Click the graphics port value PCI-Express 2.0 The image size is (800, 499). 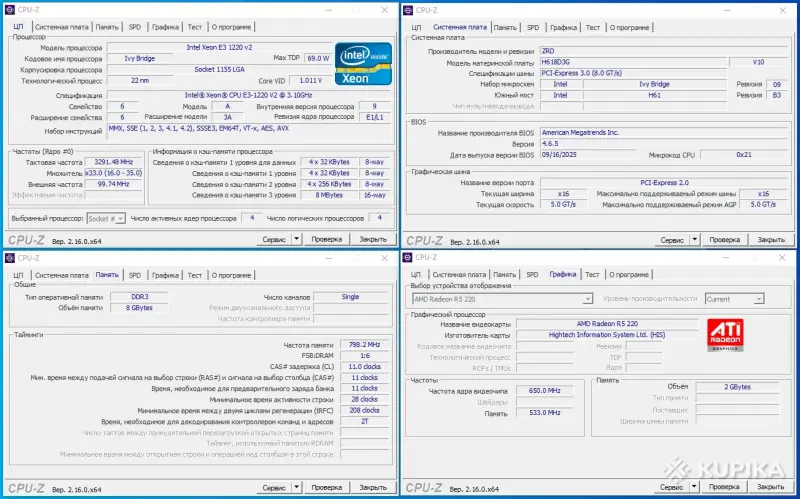pos(664,182)
